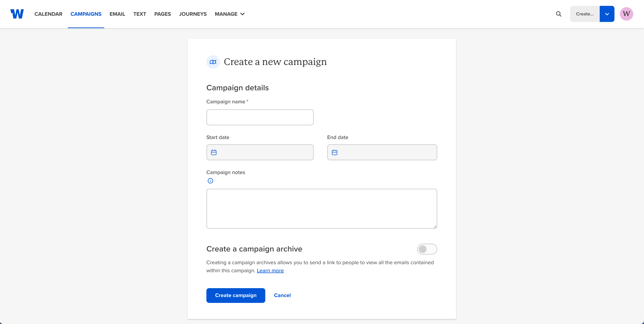Open the user profile avatar menu
Image resolution: width=644 pixels, height=324 pixels.
[626, 14]
